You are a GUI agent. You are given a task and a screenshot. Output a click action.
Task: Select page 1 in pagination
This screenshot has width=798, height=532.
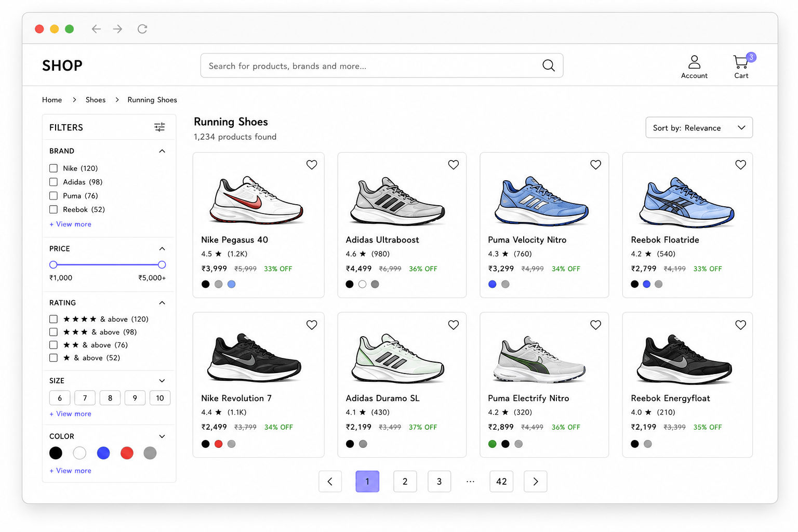(367, 482)
